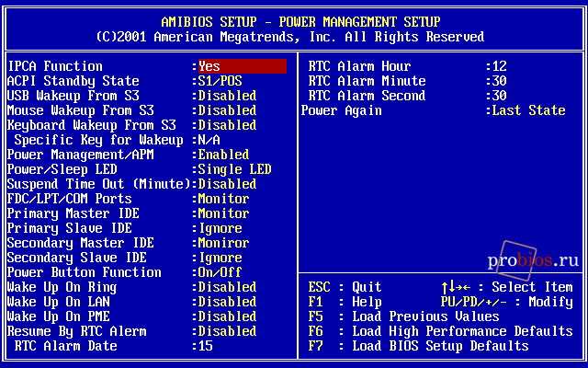Select USB Wakeup From S3 Disabled value
This screenshot has height=368, width=588.
[227, 96]
